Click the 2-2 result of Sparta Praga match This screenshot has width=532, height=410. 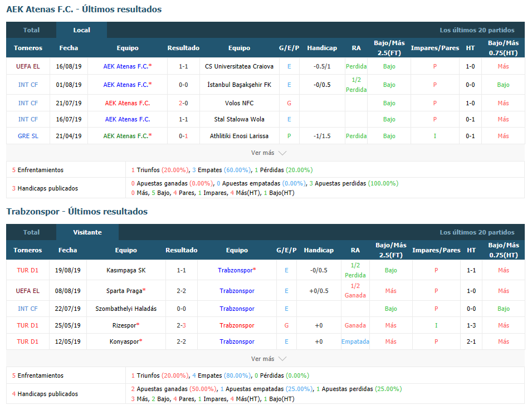(181, 291)
